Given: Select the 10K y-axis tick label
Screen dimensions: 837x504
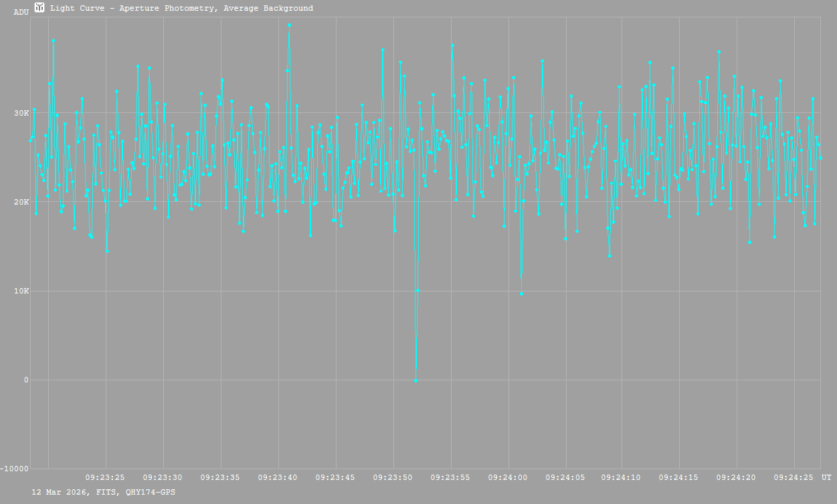Looking at the screenshot, I should 21,291.
